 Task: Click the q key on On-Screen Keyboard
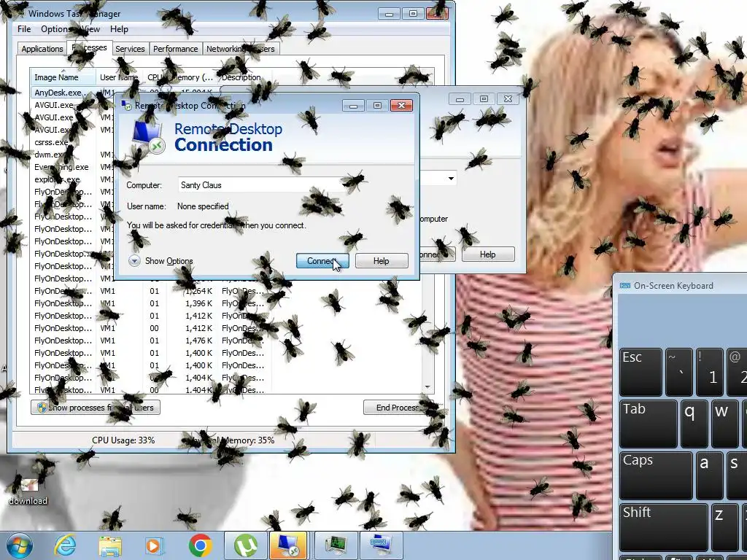694,424
